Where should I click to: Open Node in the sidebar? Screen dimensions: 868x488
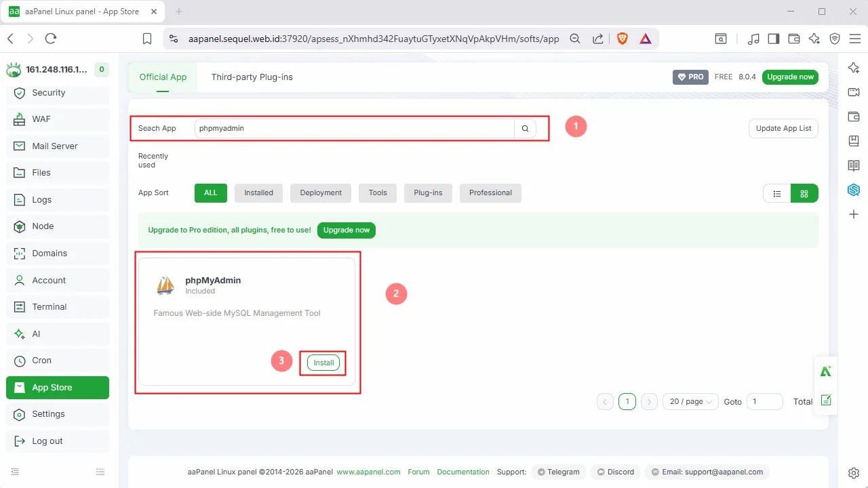(58, 226)
